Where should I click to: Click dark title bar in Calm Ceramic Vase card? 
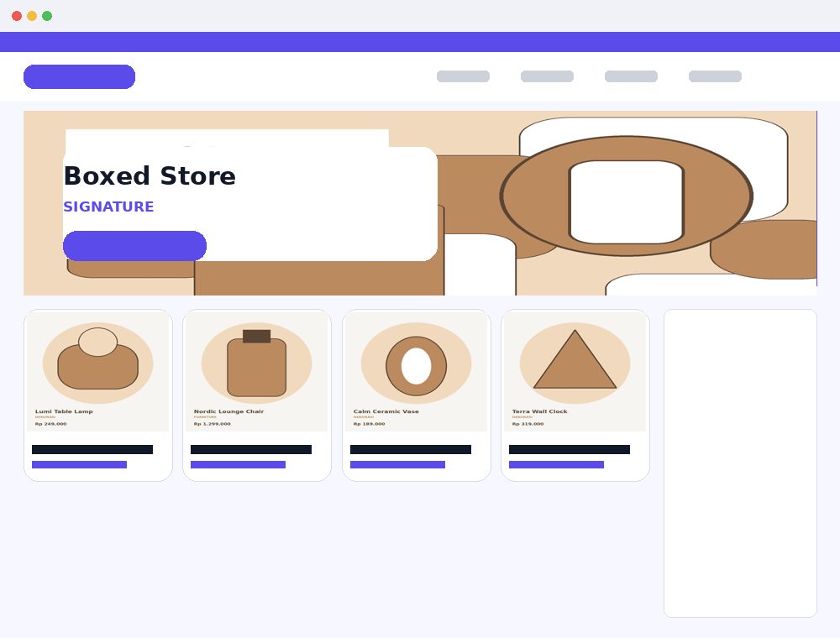[411, 450]
